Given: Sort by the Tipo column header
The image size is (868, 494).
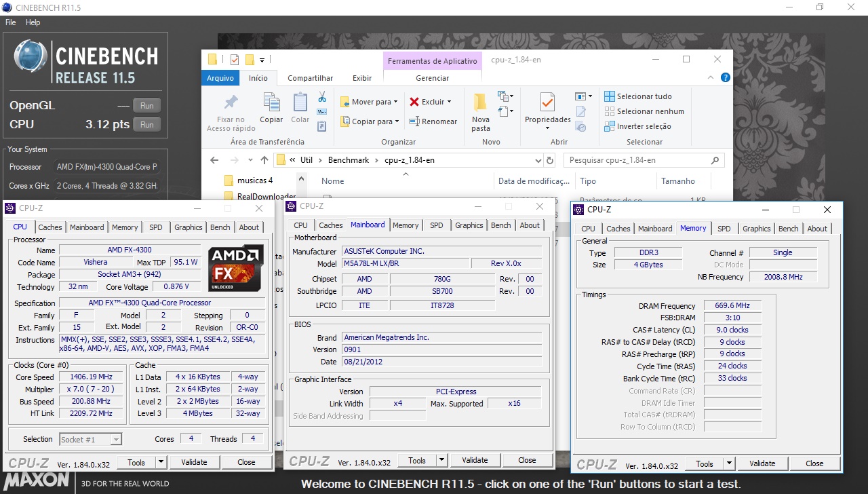Looking at the screenshot, I should [588, 181].
